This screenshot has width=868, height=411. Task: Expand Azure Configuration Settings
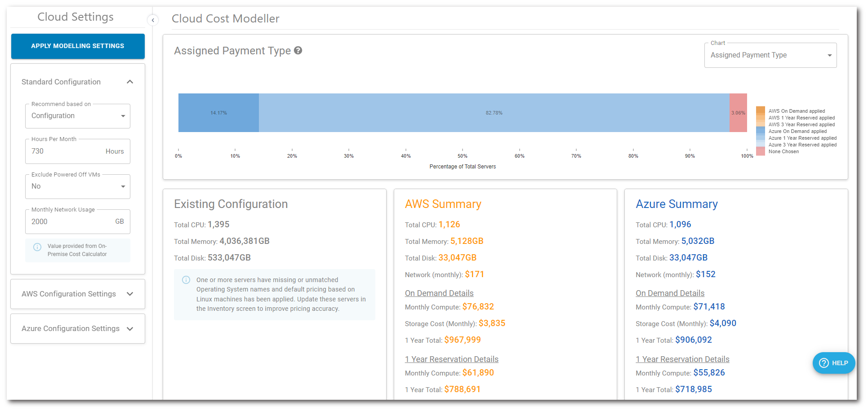coord(130,329)
